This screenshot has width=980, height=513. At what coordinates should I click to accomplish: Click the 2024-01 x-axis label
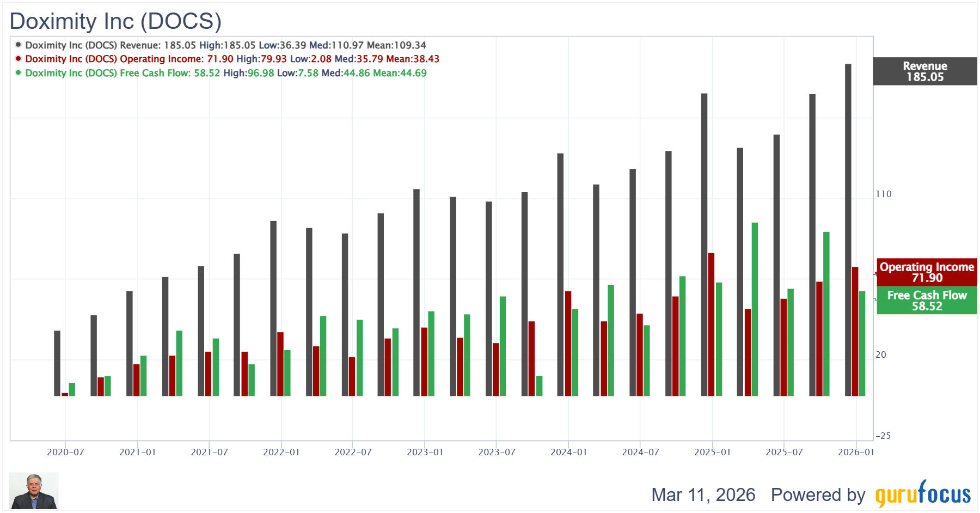tap(569, 452)
